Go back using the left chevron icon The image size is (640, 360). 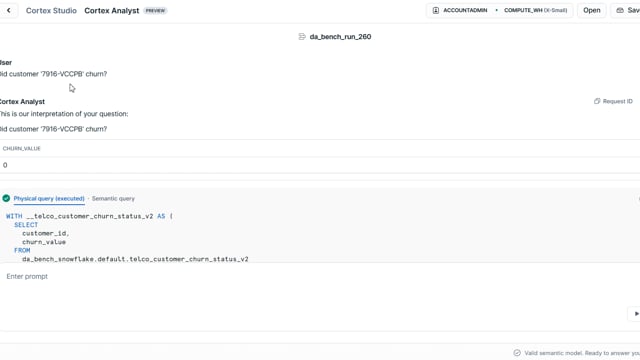[9, 11]
